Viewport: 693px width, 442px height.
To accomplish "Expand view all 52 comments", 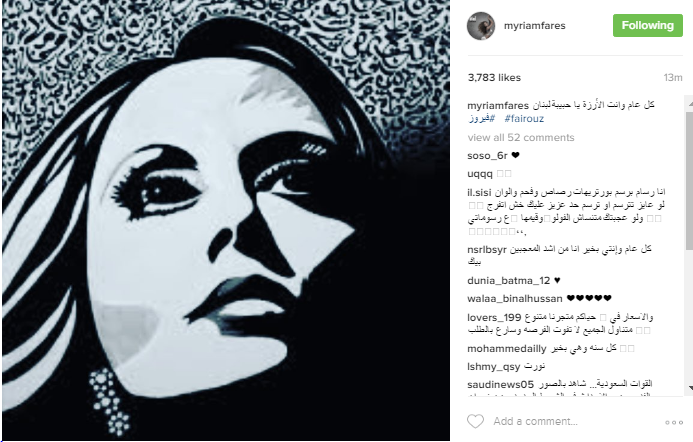I will pyautogui.click(x=521, y=137).
